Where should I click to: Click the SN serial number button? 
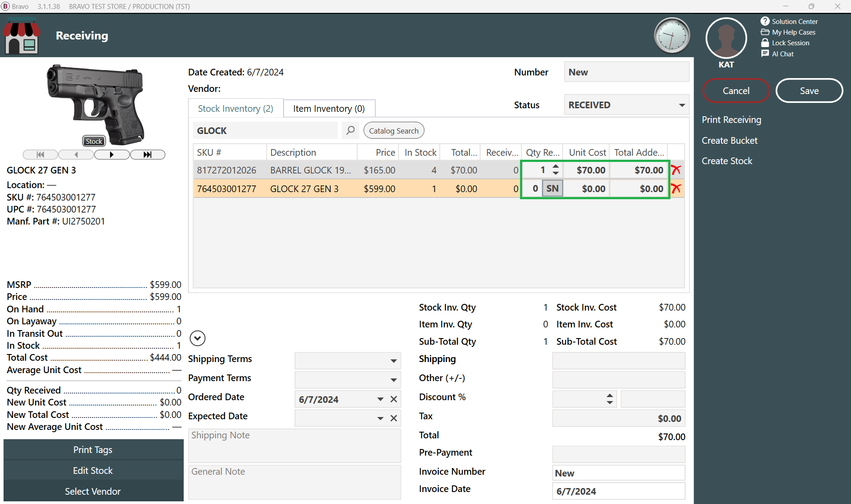click(x=552, y=189)
